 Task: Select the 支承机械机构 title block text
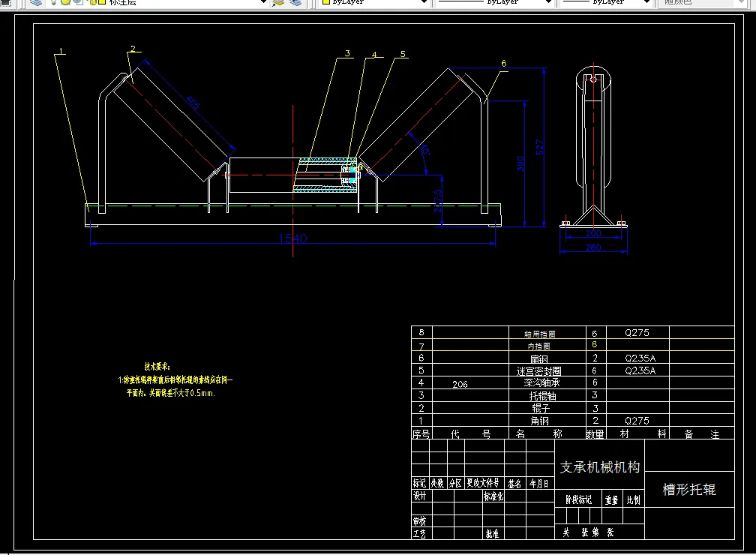pos(600,467)
